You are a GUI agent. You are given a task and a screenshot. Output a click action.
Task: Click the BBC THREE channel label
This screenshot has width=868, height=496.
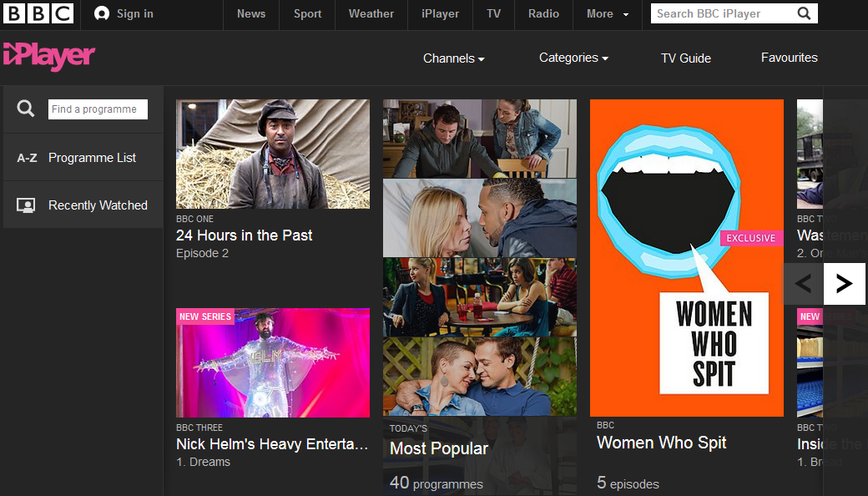pyautogui.click(x=199, y=428)
